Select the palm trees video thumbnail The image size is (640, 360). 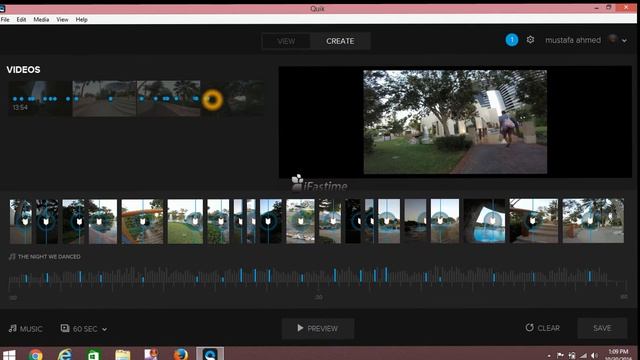(x=169, y=98)
